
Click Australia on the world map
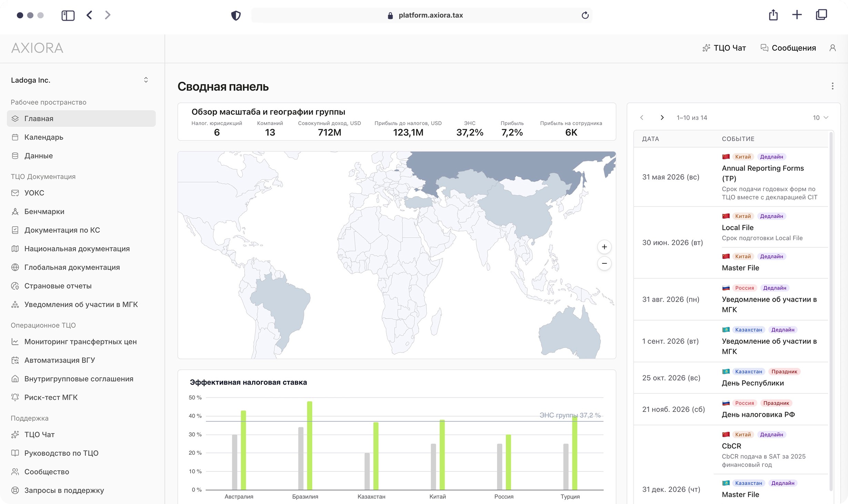click(569, 333)
